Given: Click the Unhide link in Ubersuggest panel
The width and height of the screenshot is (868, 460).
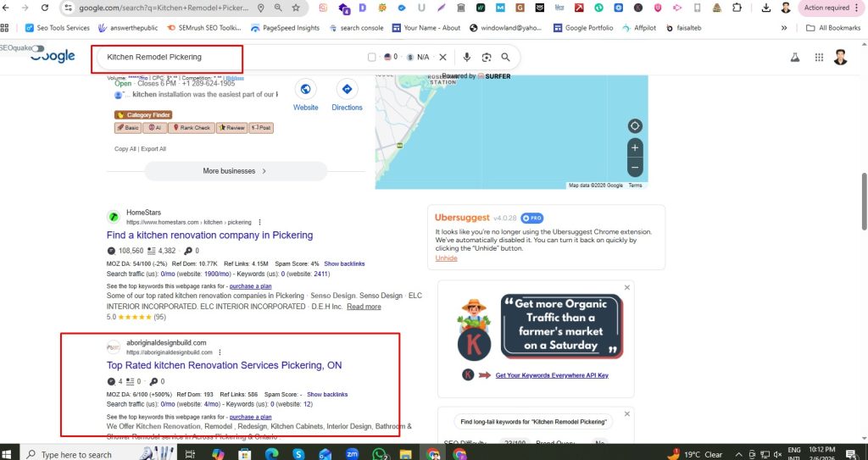Looking at the screenshot, I should (x=446, y=258).
